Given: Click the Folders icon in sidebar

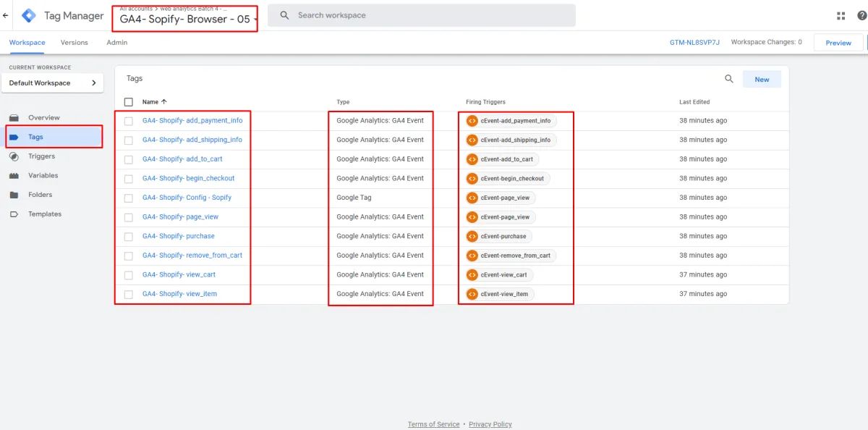Looking at the screenshot, I should click(14, 195).
